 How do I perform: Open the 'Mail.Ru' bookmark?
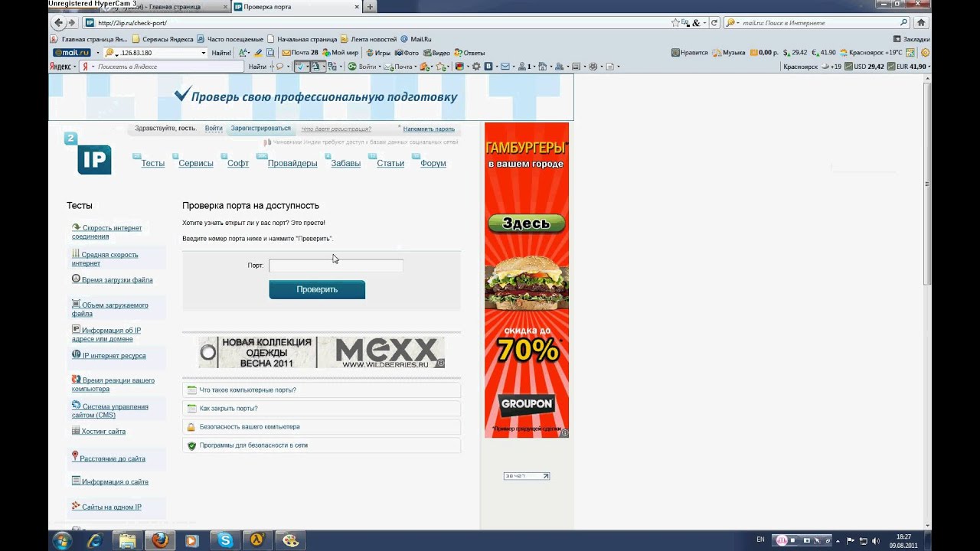(x=416, y=39)
